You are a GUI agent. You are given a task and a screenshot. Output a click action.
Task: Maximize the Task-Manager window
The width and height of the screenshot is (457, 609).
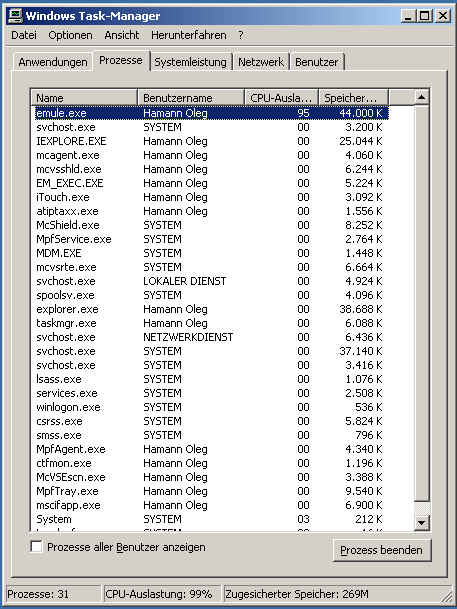click(425, 16)
